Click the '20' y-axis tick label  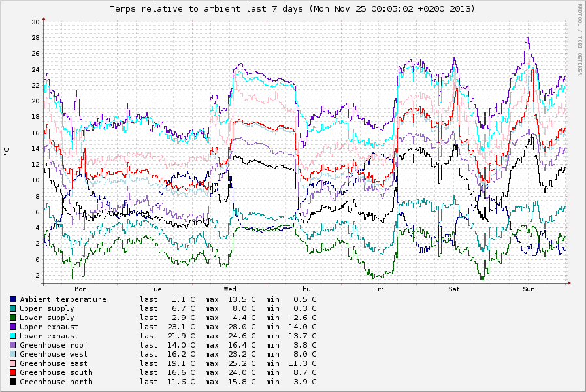[35, 101]
